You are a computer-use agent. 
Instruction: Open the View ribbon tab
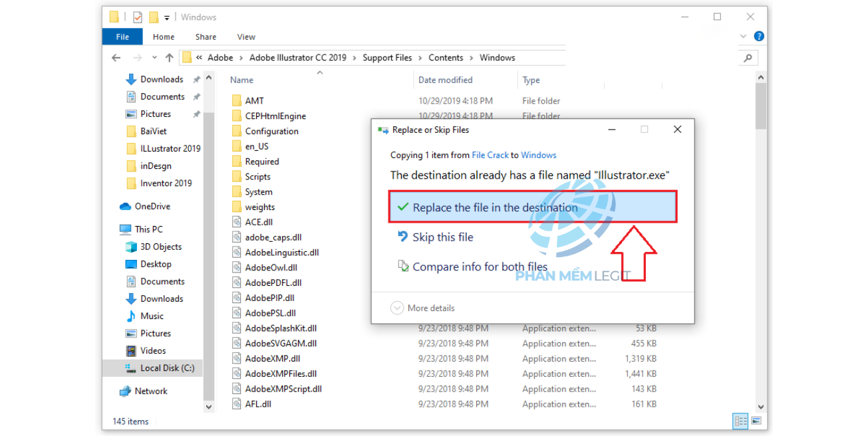tap(246, 37)
